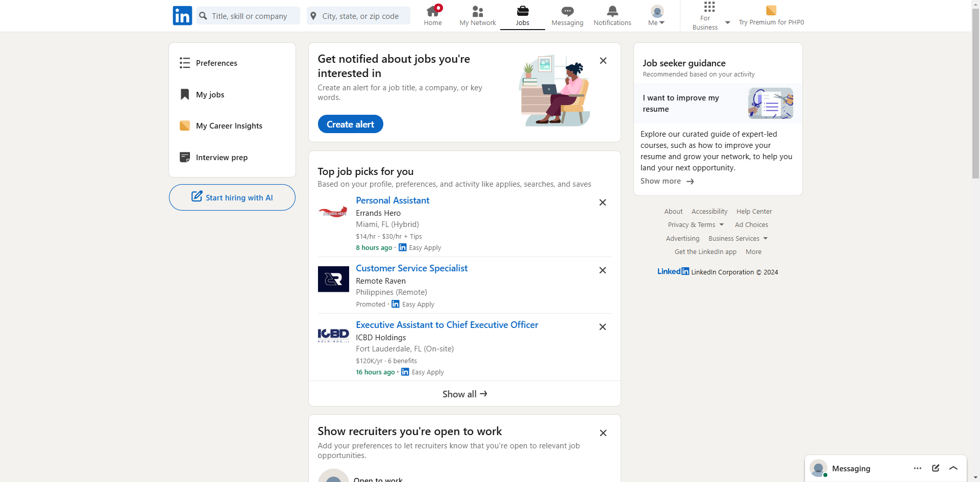The image size is (980, 482).
Task: Expand the Messaging overlay chevron
Action: click(x=953, y=468)
